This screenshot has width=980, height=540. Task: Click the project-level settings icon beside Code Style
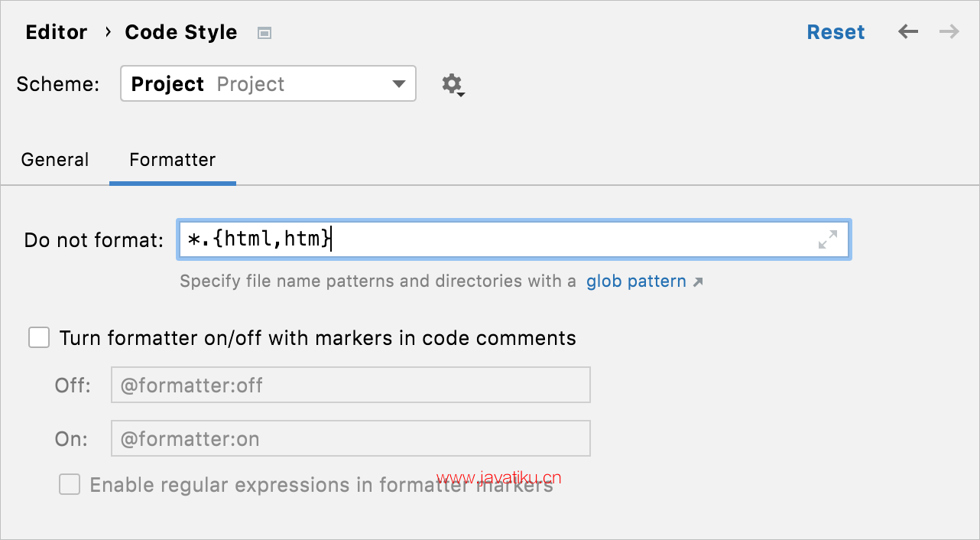(264, 33)
